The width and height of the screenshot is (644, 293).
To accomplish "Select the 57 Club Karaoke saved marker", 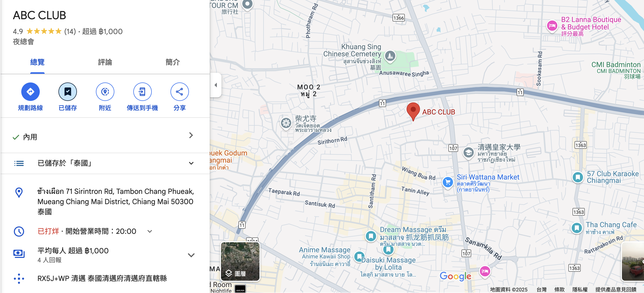I will 578,177.
